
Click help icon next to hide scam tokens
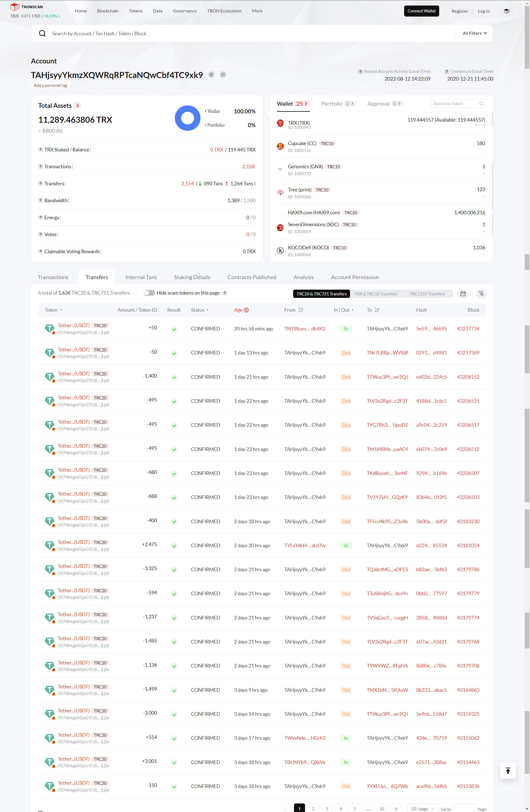225,293
